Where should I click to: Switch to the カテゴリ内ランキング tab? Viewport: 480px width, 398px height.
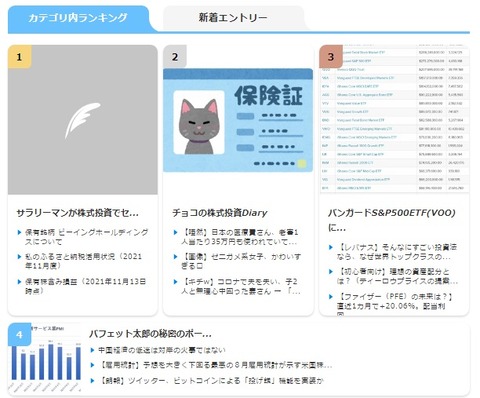point(78,18)
